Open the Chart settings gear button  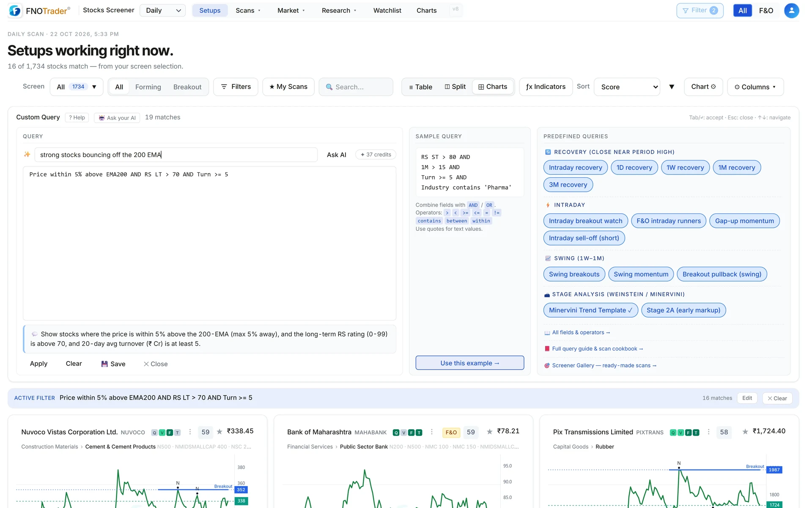tap(703, 87)
